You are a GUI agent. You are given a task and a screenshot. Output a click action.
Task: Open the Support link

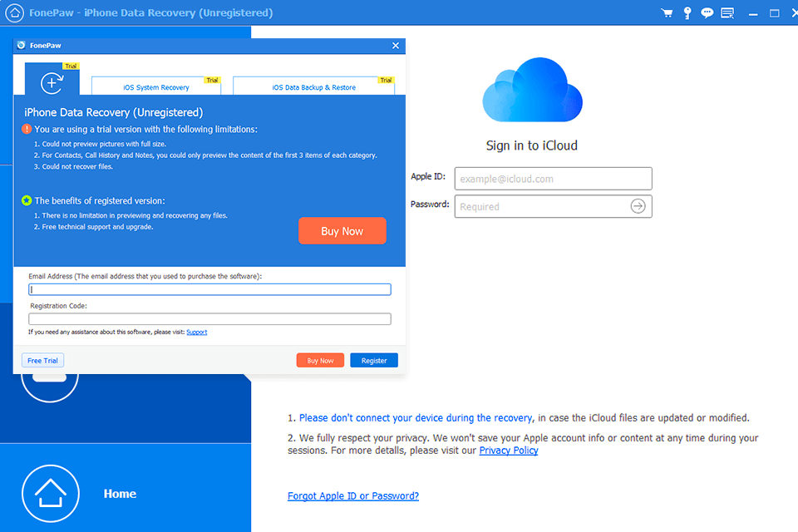tap(197, 332)
